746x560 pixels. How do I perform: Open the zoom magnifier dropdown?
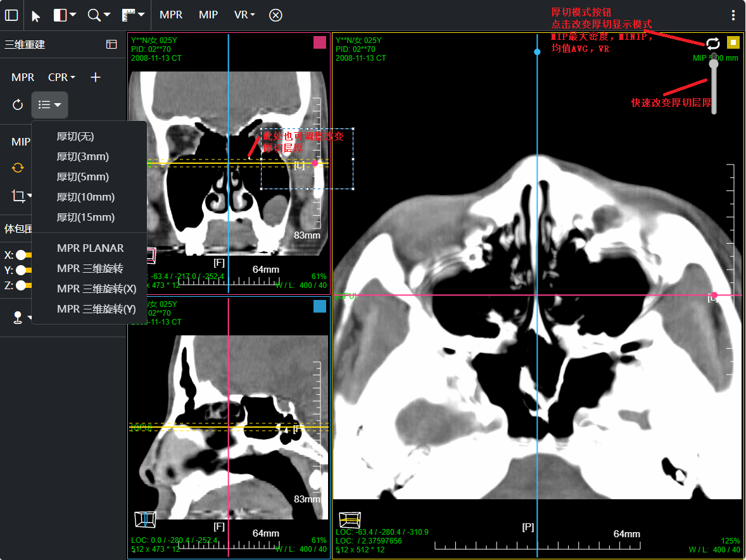coord(99,15)
